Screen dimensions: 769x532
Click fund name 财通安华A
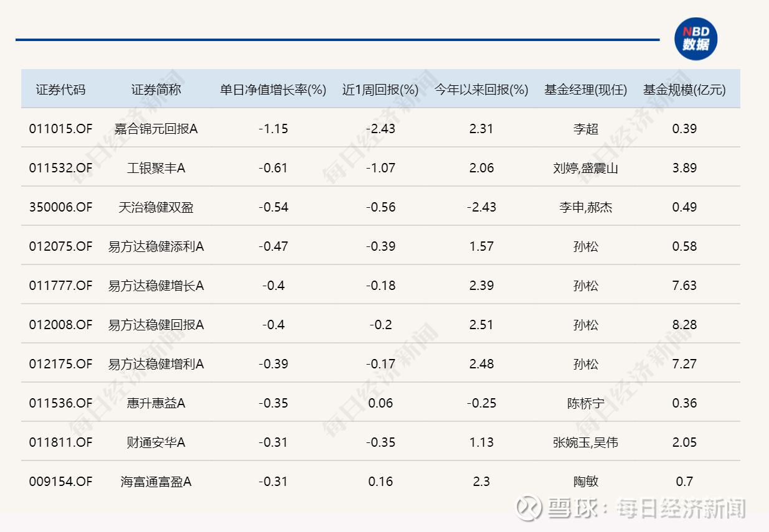point(156,442)
